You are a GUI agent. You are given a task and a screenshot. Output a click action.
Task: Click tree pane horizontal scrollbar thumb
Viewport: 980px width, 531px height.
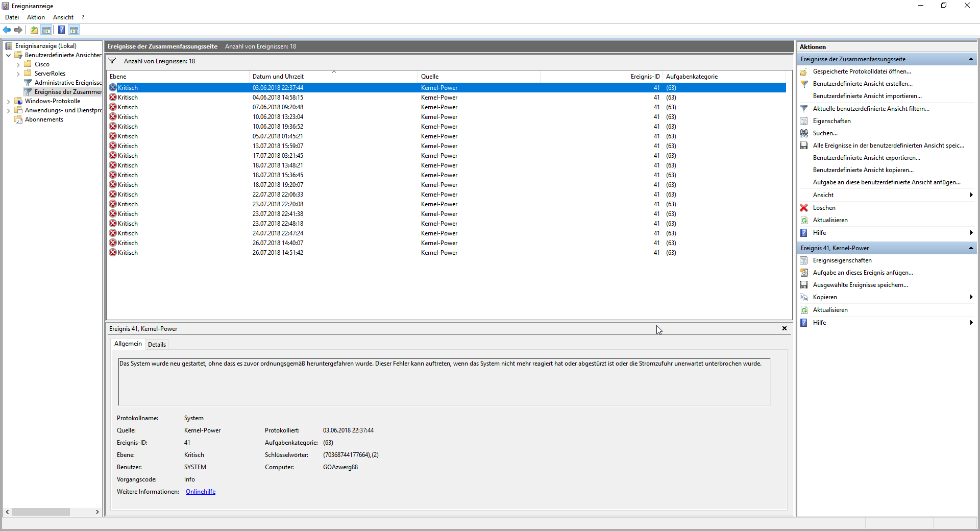(41, 512)
